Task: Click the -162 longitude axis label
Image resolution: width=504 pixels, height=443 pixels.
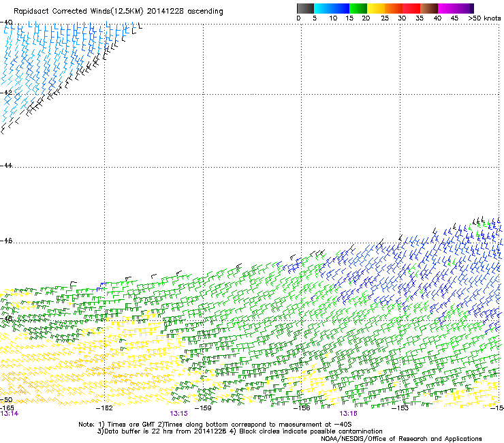Action: (x=104, y=408)
